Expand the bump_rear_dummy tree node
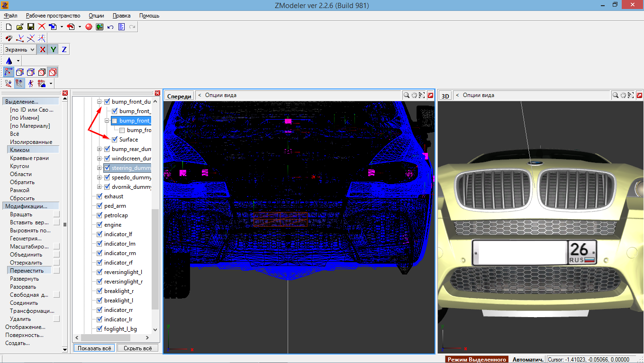The height and width of the screenshot is (363, 644). 100,149
